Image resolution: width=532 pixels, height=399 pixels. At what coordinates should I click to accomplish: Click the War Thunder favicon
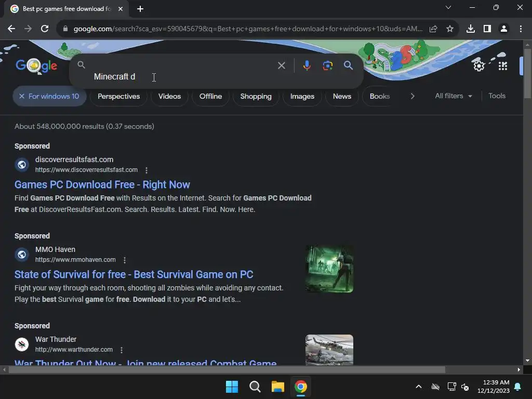pyautogui.click(x=22, y=344)
